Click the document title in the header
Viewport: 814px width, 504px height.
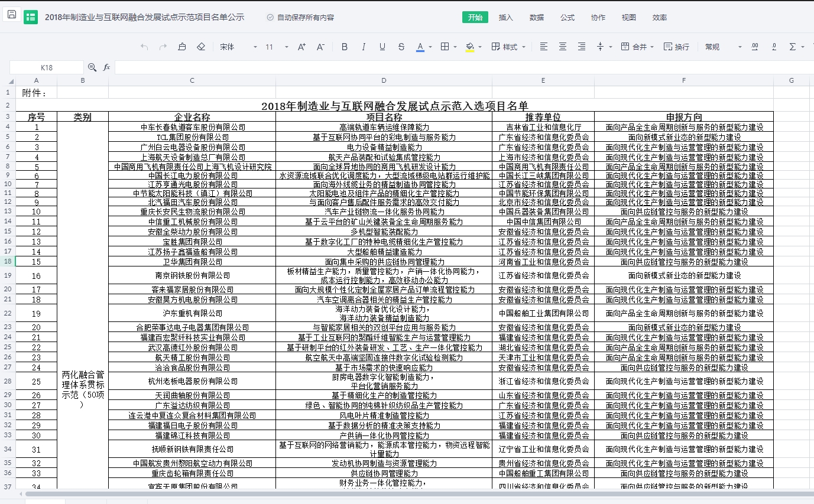(145, 18)
